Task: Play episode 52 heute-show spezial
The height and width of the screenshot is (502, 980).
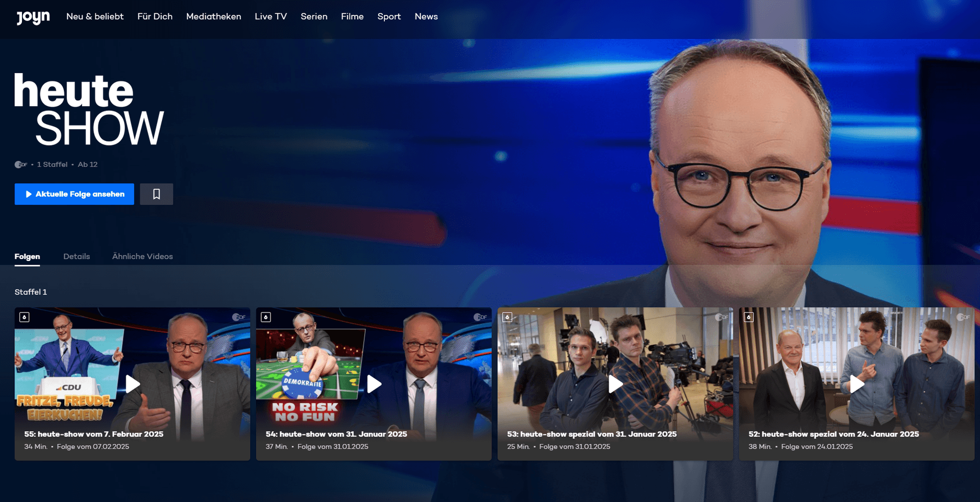Action: tap(857, 384)
